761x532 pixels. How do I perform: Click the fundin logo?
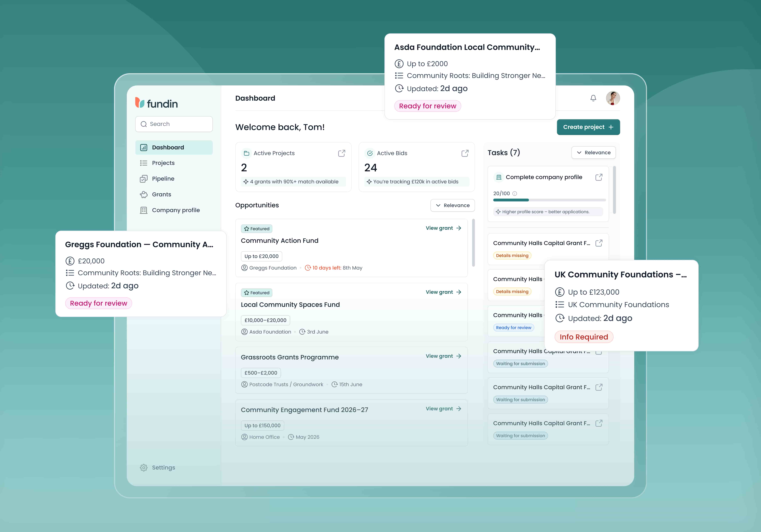pos(156,103)
